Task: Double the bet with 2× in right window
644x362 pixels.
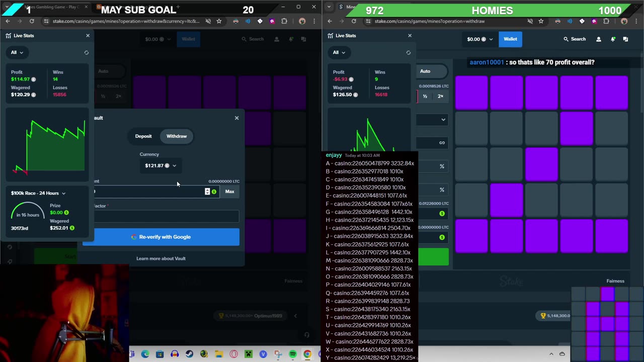Action: (x=440, y=96)
